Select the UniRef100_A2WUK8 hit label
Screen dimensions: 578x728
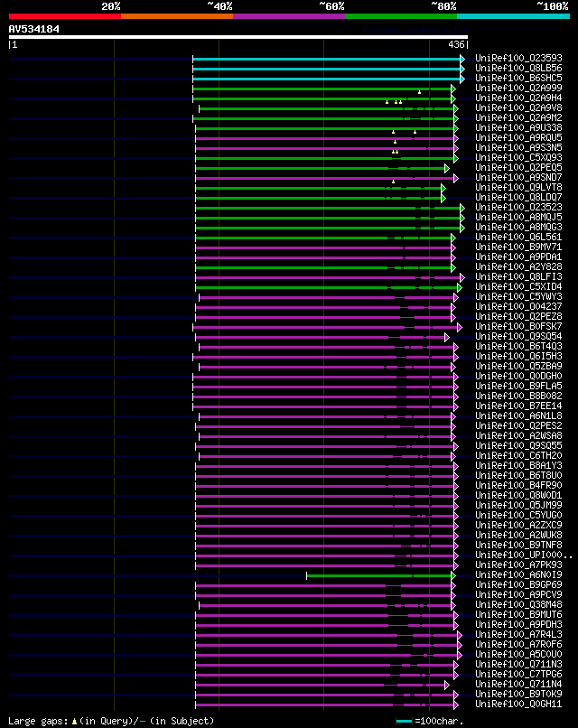518,536
